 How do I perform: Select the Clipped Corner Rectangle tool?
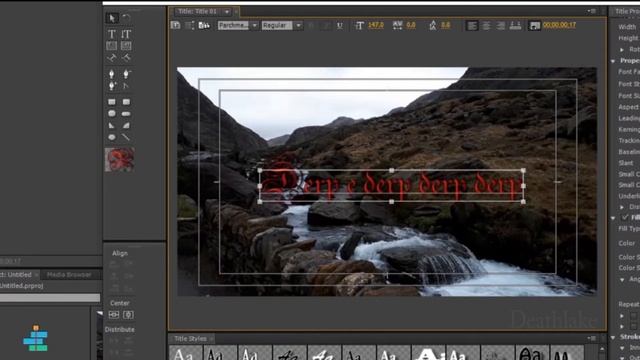click(112, 113)
